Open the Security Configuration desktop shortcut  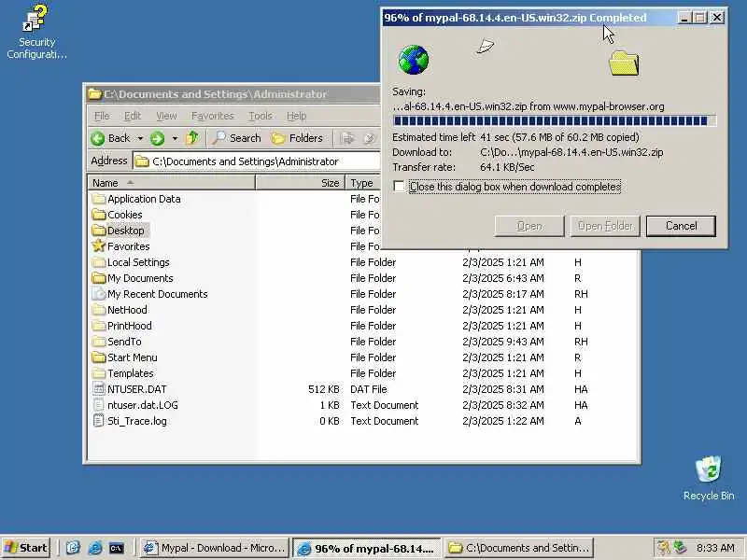tap(36, 32)
